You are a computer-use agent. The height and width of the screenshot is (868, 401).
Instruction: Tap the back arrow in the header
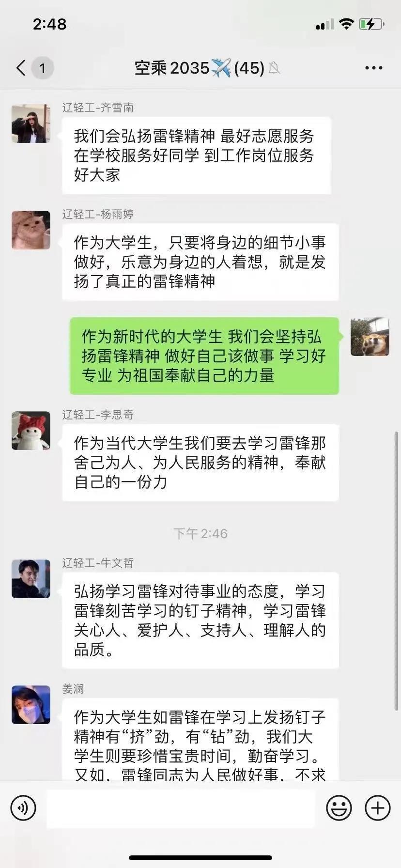tap(21, 68)
